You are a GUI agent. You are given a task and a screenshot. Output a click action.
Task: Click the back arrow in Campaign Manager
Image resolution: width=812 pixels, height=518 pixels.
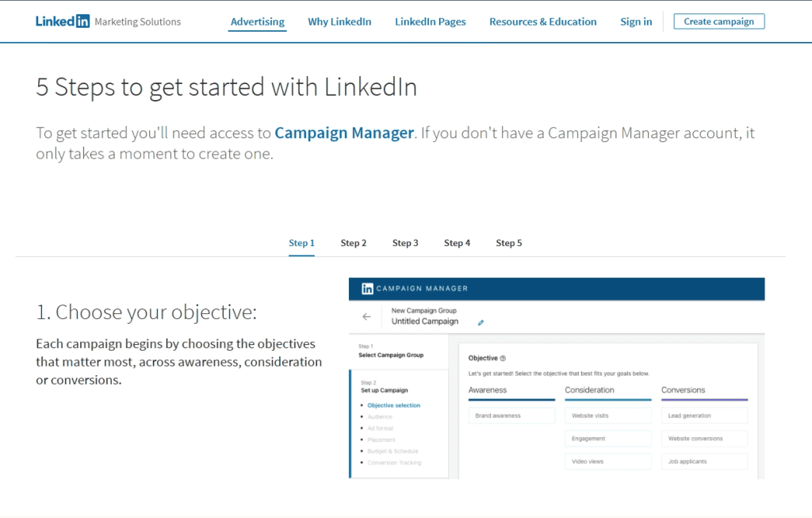click(366, 317)
